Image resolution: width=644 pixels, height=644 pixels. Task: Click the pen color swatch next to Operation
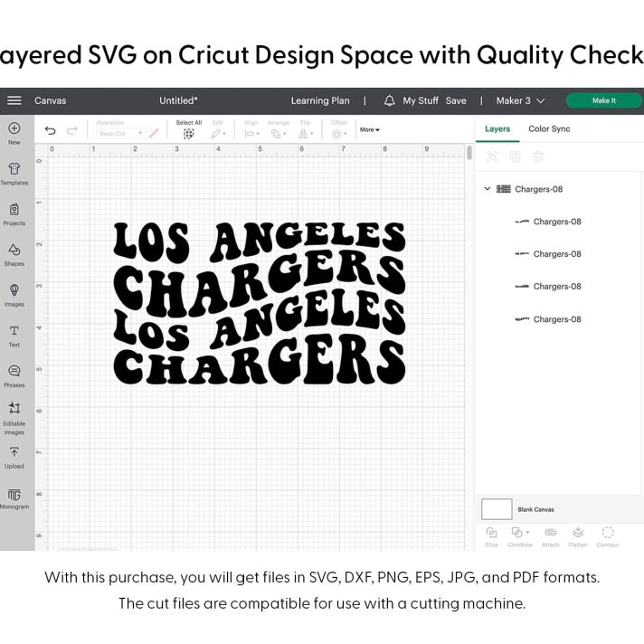pyautogui.click(x=154, y=134)
